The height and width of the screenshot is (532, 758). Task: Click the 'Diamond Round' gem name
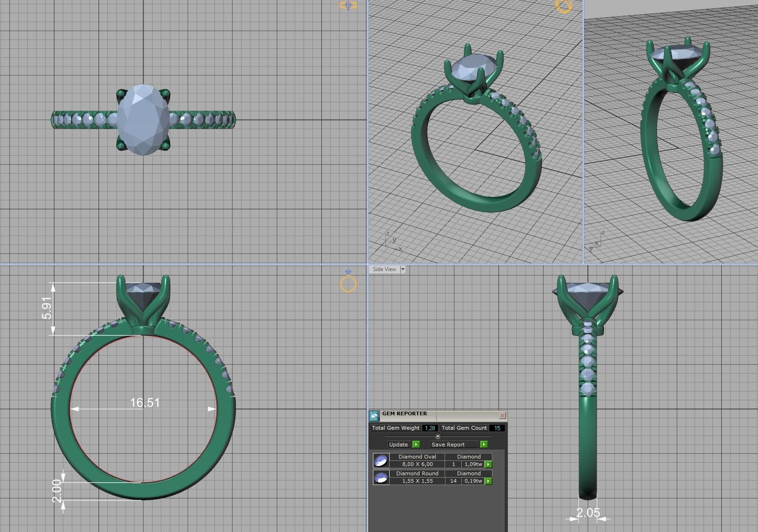click(417, 473)
